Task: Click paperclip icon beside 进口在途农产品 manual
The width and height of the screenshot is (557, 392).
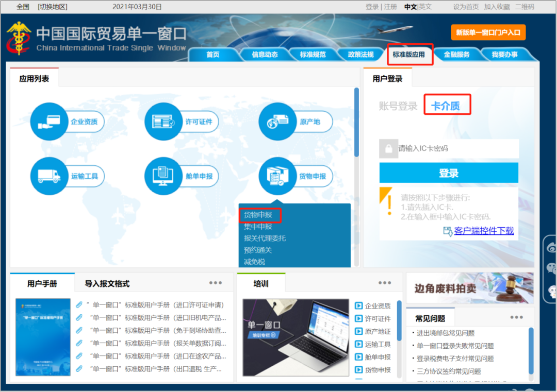Action: tap(79, 356)
